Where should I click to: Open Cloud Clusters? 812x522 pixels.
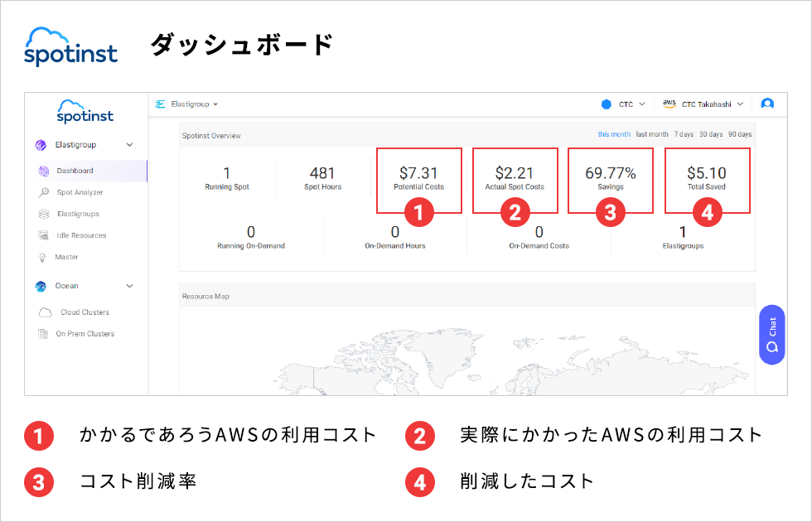pyautogui.click(x=85, y=312)
